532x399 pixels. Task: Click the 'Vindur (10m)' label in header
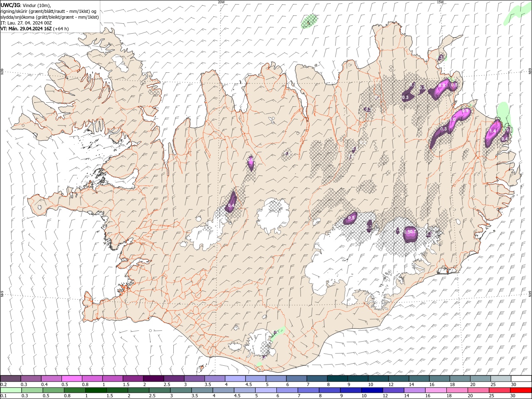37,5
